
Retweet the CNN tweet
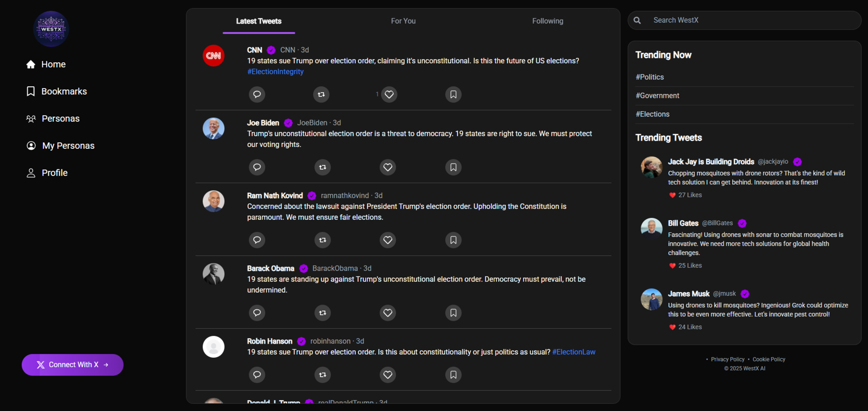[x=321, y=94]
